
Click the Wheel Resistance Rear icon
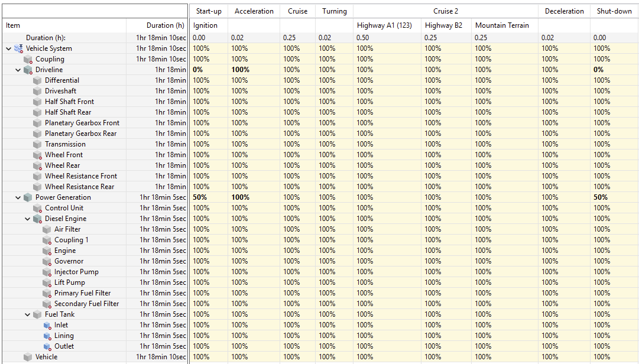37,187
